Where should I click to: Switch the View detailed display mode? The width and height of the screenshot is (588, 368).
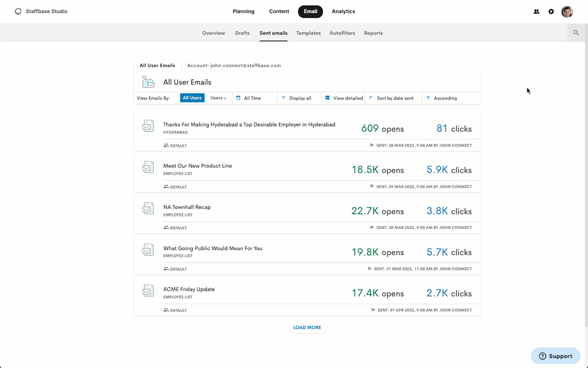click(x=344, y=98)
